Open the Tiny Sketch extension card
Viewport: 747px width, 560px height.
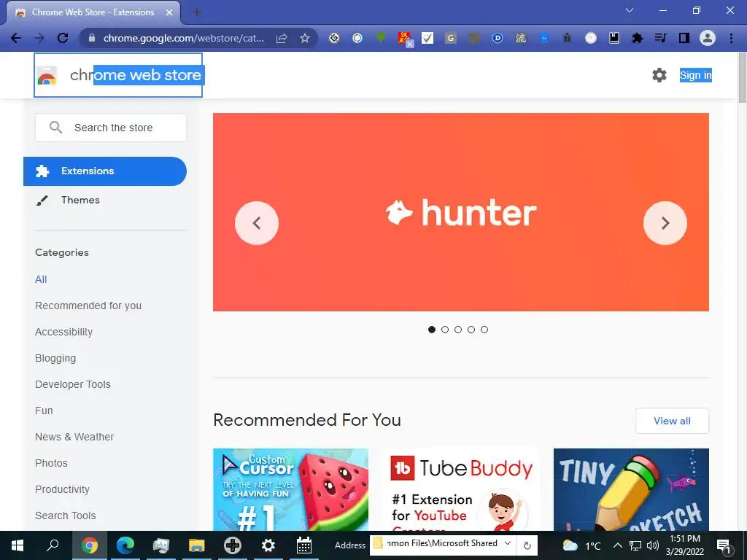tap(631, 489)
